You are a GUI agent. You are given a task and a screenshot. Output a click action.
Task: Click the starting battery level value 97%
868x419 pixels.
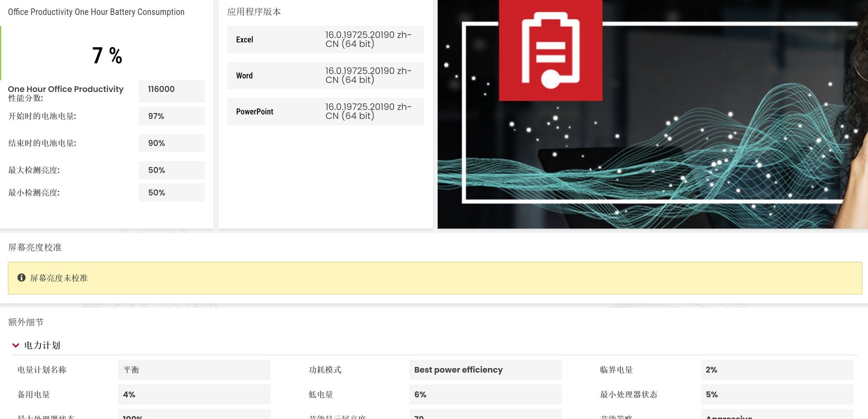171,116
